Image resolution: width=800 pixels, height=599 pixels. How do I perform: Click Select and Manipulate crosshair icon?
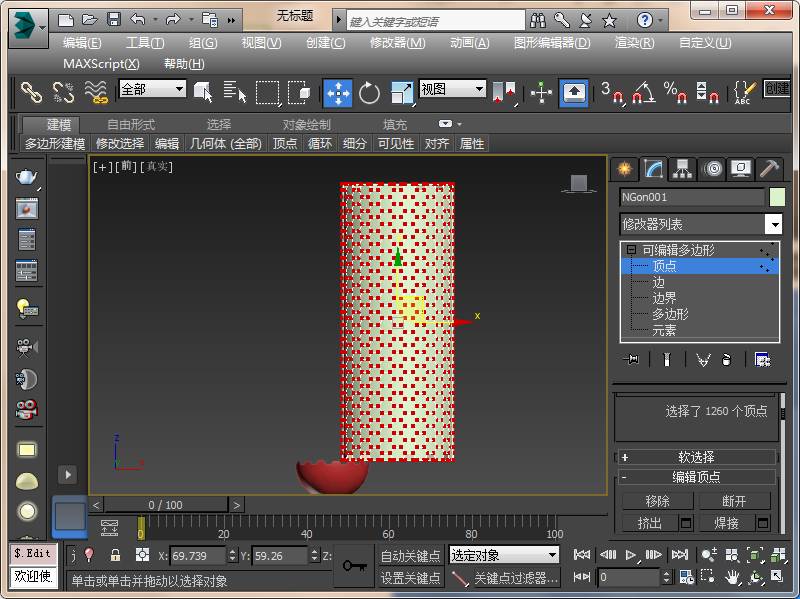click(x=541, y=93)
